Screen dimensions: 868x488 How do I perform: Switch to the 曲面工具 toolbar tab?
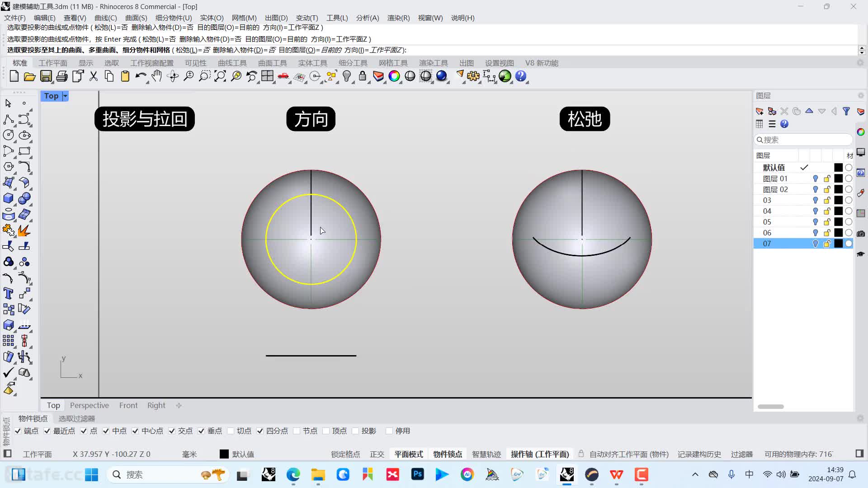(x=273, y=63)
